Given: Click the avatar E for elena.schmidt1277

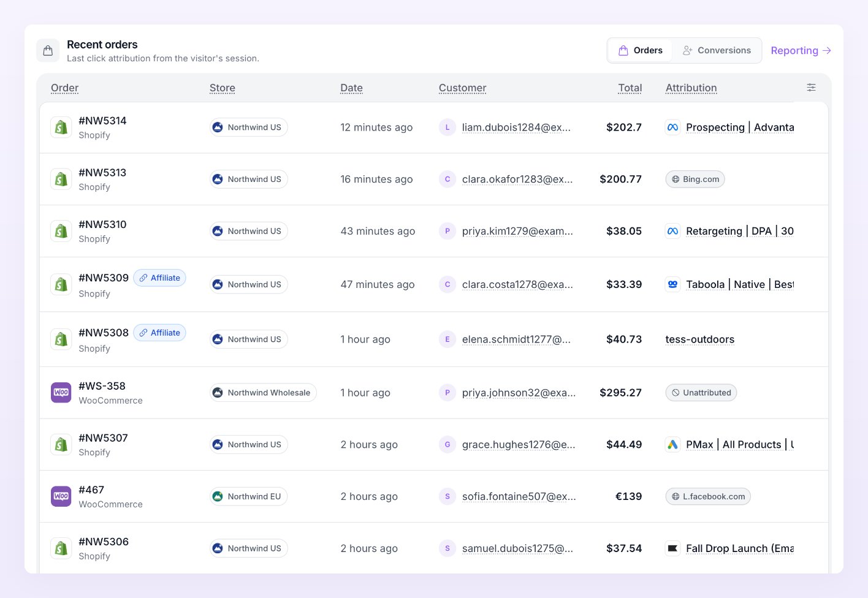Looking at the screenshot, I should 447,339.
